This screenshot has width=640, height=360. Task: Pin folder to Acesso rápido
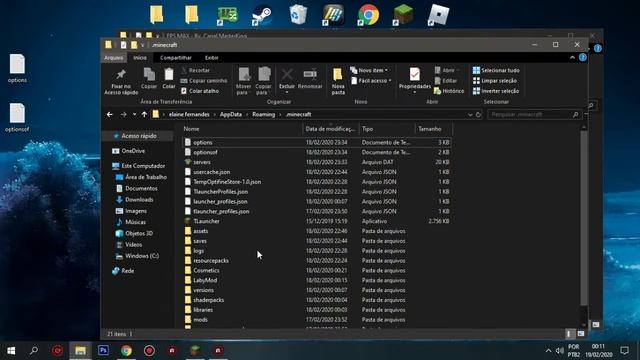click(121, 82)
